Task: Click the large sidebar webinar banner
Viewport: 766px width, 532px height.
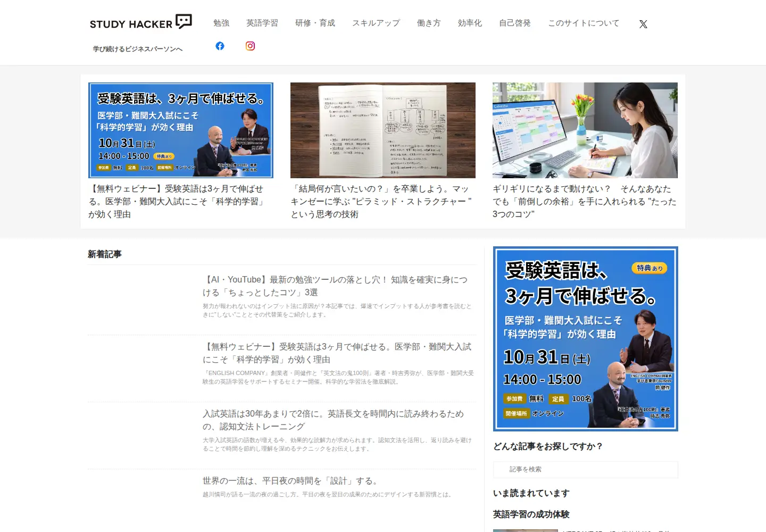Action: pyautogui.click(x=586, y=339)
